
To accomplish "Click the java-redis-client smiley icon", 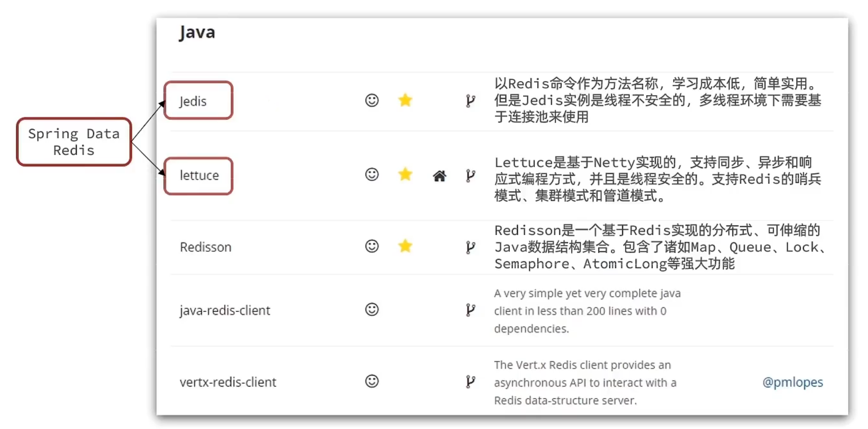I will click(x=372, y=309).
